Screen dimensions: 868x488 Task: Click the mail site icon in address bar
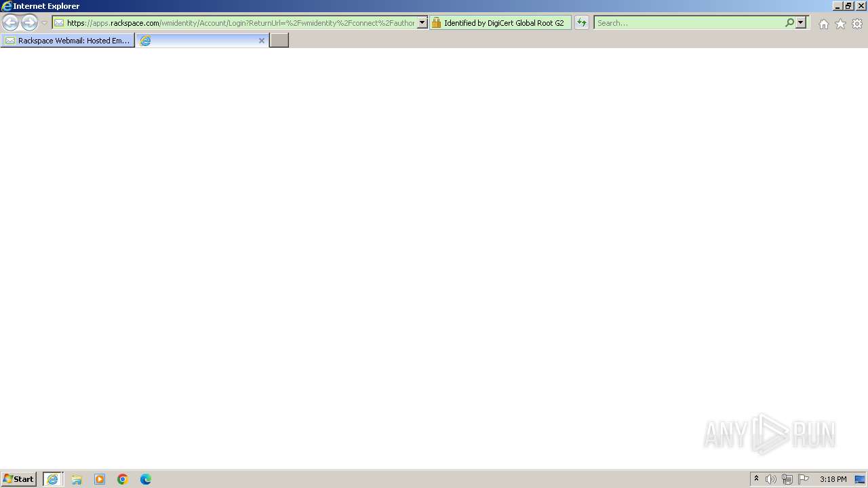59,23
